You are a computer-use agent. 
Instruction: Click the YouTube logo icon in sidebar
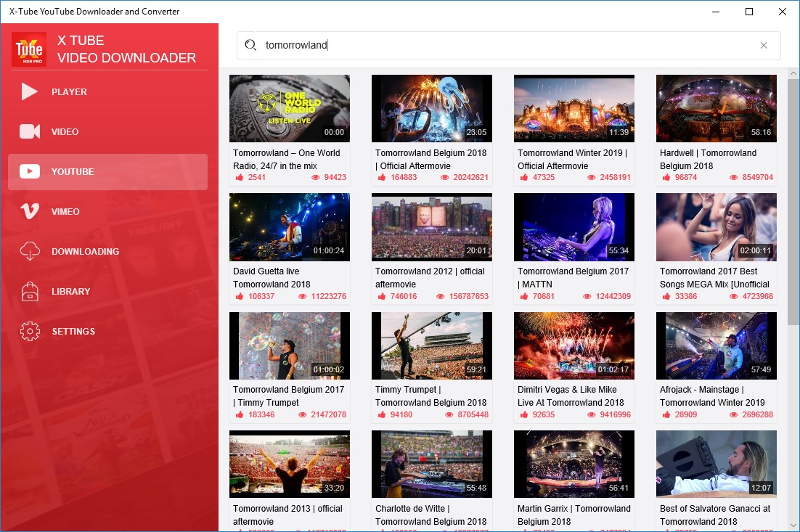(30, 171)
